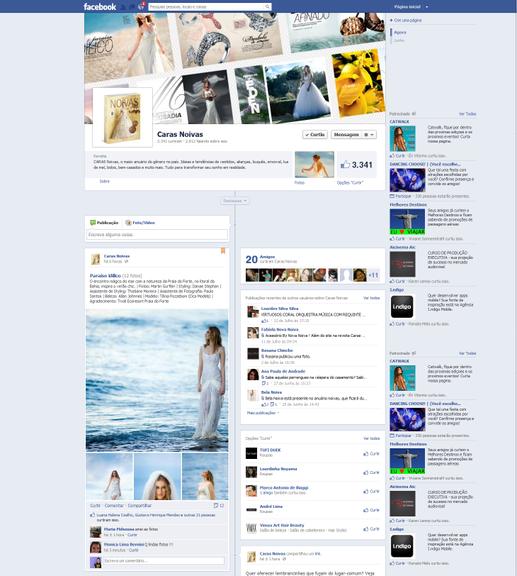Select the Foto/Vídeo composer tab
517x576 pixels.
coord(140,223)
